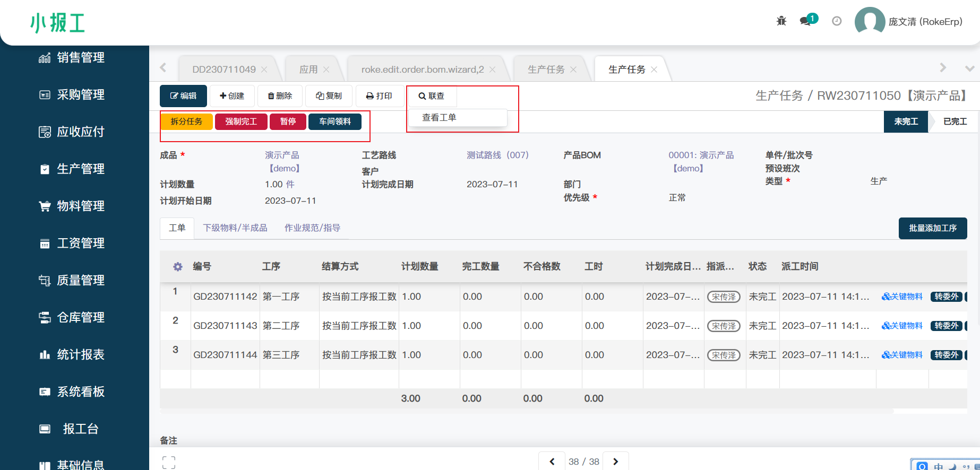Click the fullscreen icon at bottom left

click(169, 462)
